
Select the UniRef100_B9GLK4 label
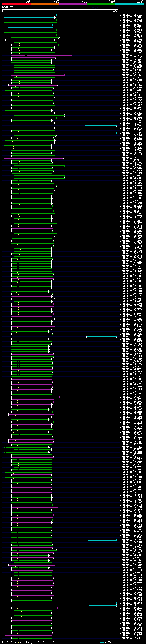(x=131, y=170)
